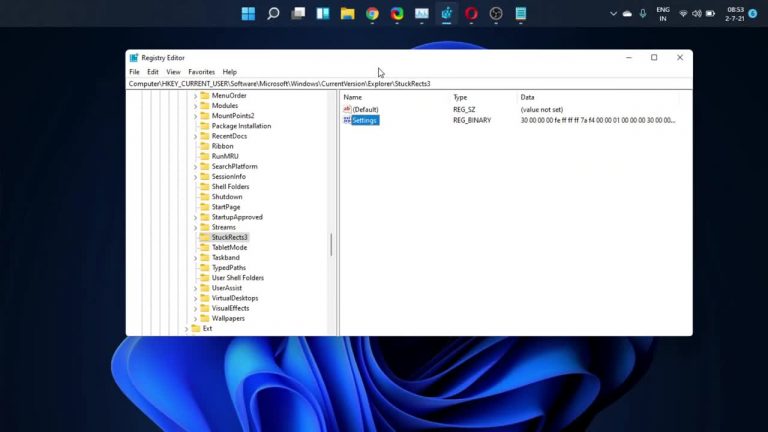This screenshot has height=432, width=768.
Task: Open Task View on the taskbar
Action: pyautogui.click(x=298, y=14)
